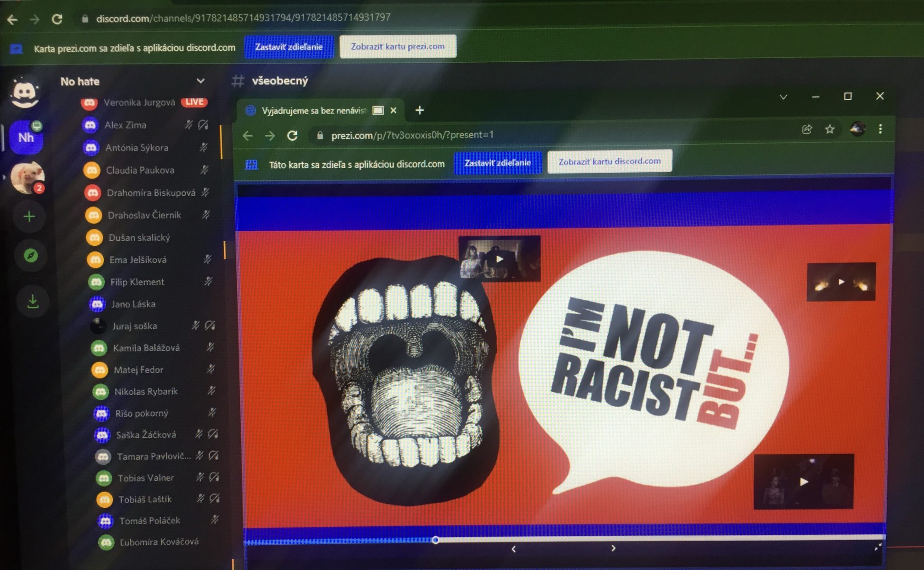The width and height of the screenshot is (924, 570).
Task: Reload the Prezi page
Action: tap(292, 136)
